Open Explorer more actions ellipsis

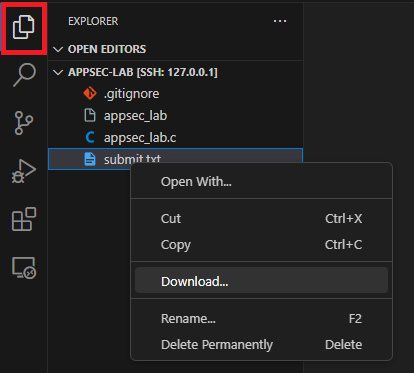point(280,21)
